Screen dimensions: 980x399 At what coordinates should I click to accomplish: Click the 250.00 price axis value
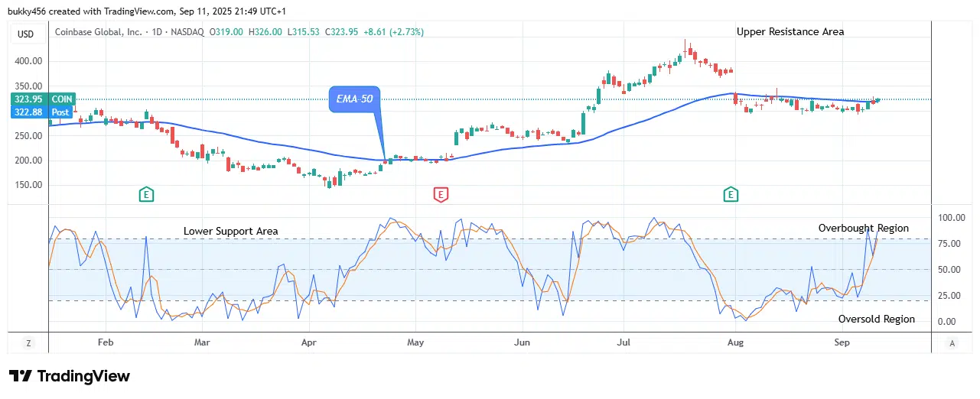click(x=28, y=136)
